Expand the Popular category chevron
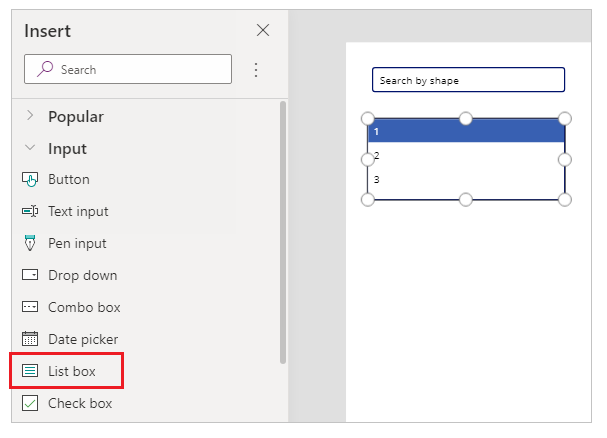This screenshot has height=438, width=607. 30,115
